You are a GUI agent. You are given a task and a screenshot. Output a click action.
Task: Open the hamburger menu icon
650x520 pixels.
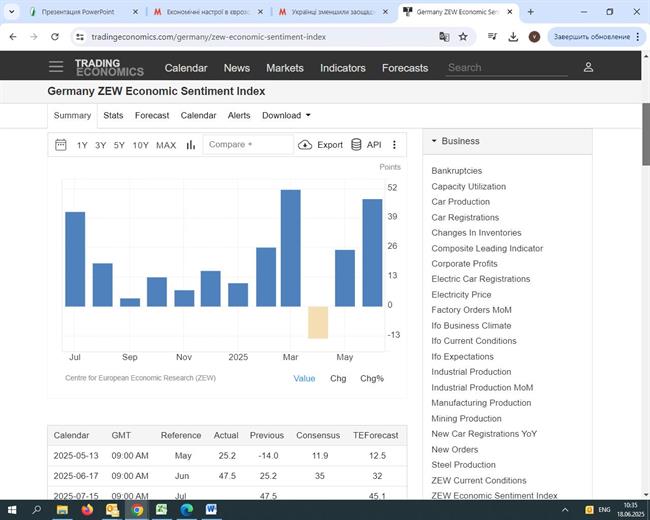[56, 66]
